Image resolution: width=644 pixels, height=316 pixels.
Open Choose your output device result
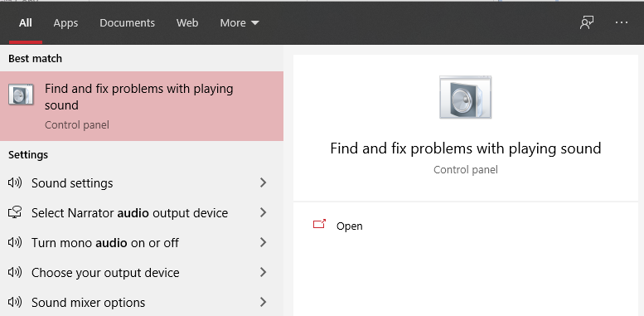point(142,273)
